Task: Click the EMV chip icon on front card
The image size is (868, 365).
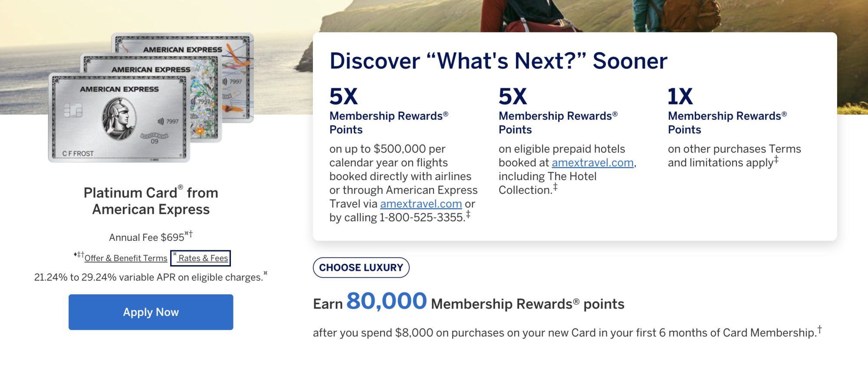Action: click(73, 110)
